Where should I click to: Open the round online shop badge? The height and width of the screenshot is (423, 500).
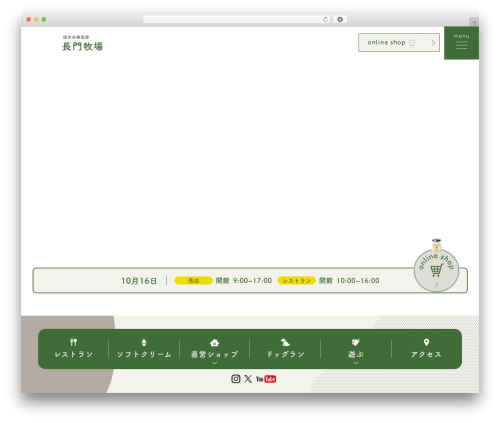pos(436,269)
